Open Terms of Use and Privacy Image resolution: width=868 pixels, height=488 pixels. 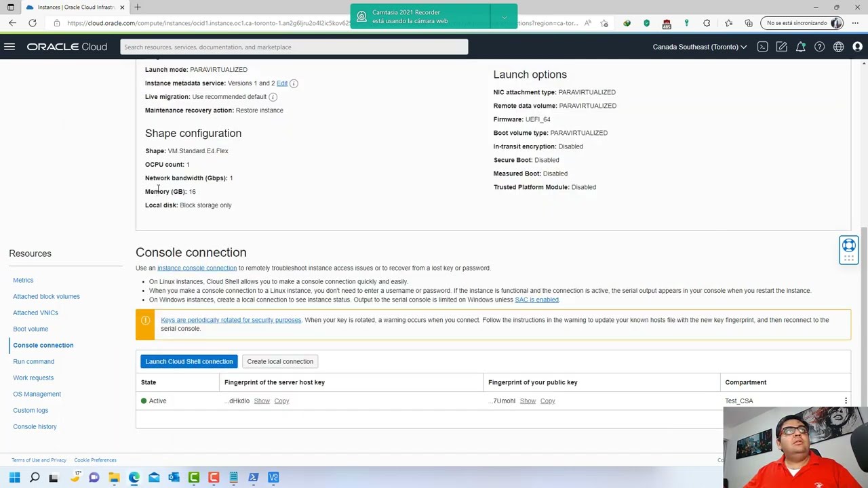[x=39, y=460]
